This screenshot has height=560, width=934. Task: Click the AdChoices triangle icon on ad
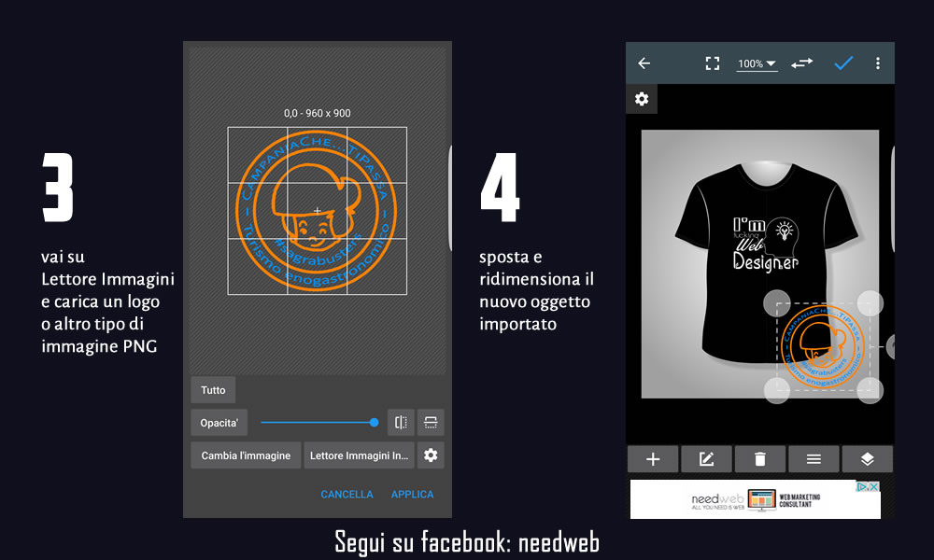[x=862, y=487]
